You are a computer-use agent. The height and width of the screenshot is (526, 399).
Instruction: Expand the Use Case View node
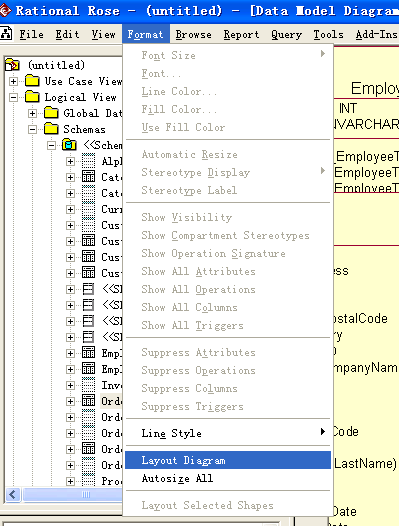[x=13, y=81]
